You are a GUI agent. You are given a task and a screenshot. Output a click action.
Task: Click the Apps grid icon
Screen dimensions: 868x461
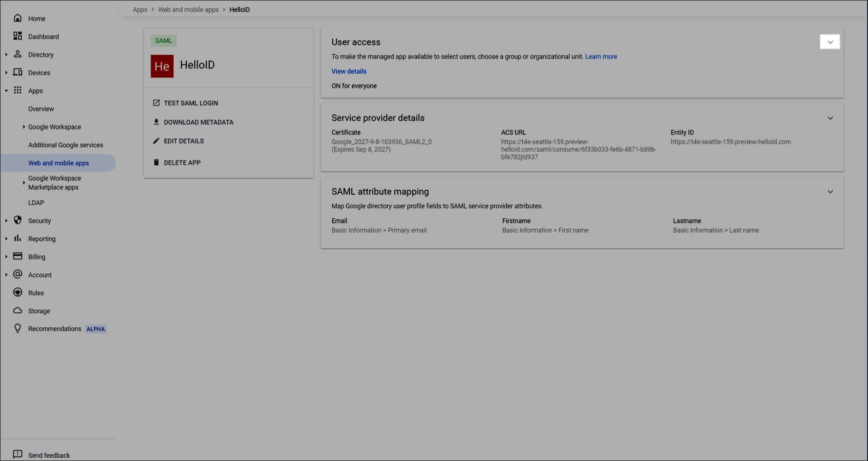coord(18,90)
